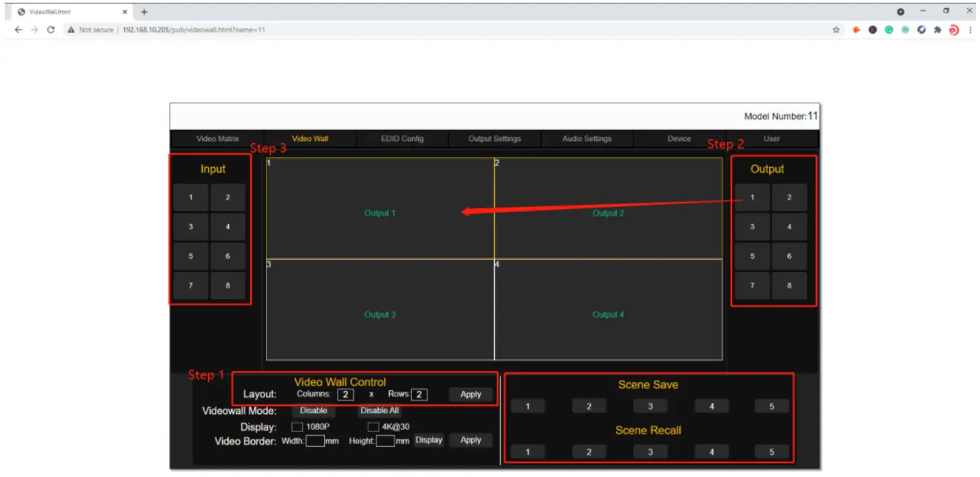
Task: Open the EDID Config tab
Action: (402, 139)
